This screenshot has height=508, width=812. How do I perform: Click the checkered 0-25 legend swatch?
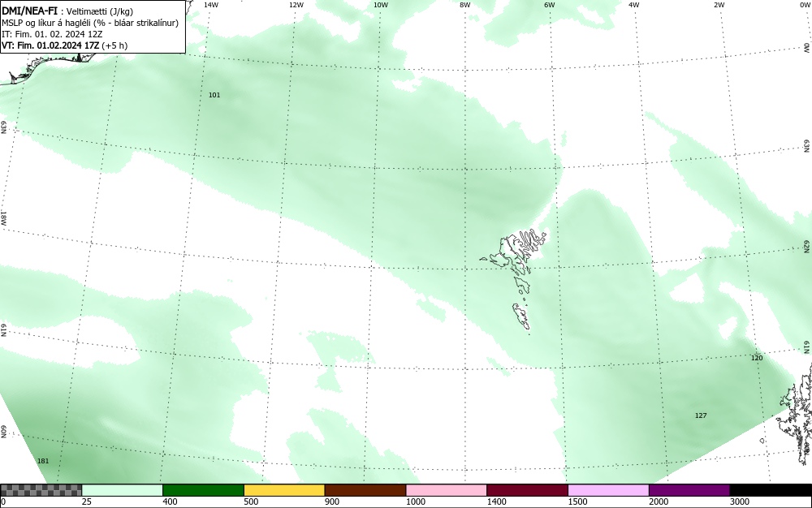click(41, 490)
